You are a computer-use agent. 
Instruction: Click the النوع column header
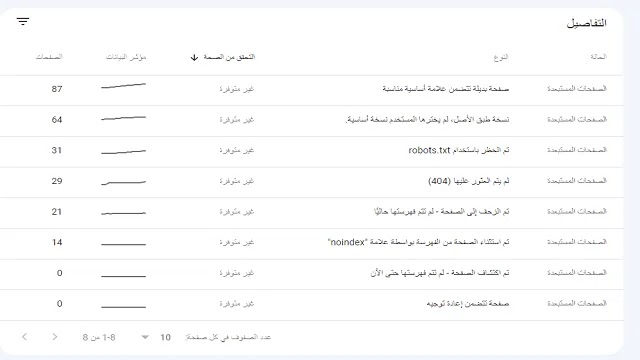coord(501,57)
